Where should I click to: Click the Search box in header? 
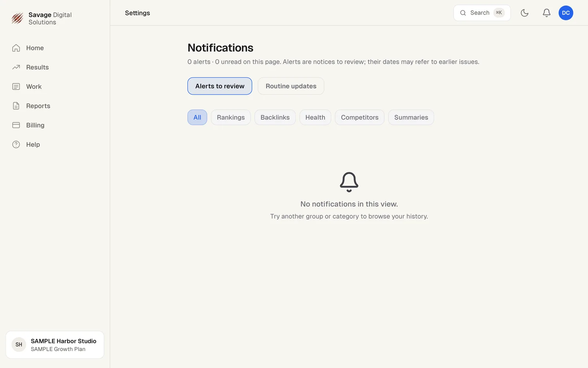482,13
